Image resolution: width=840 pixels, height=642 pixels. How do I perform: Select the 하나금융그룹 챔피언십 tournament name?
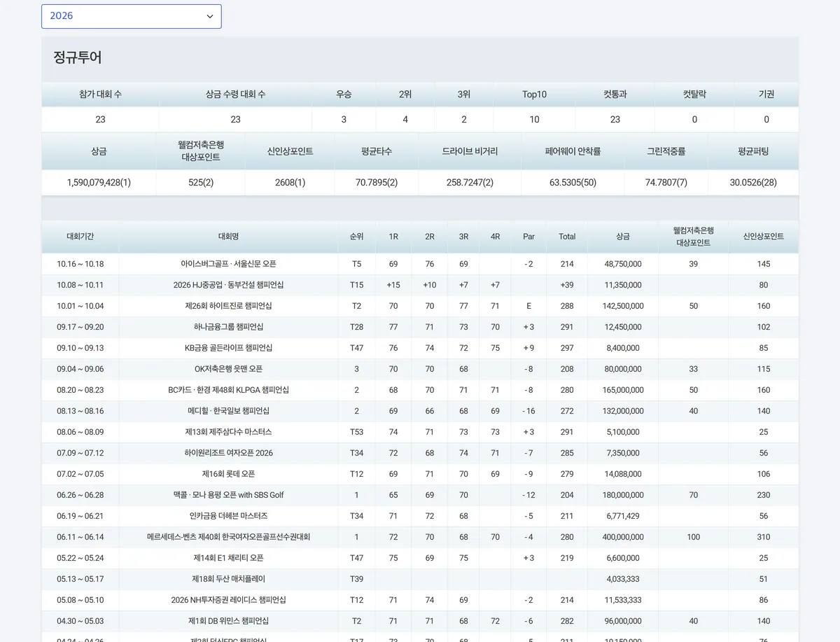228,327
